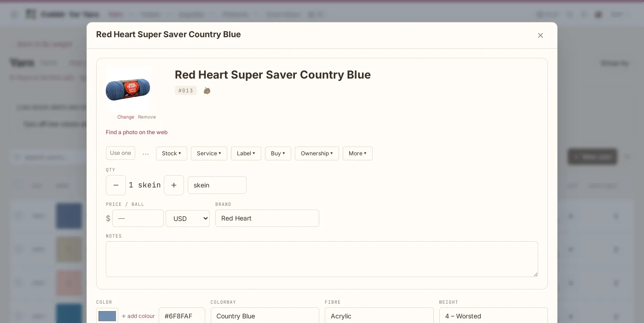Open Find a photo on the web
The image size is (644, 323).
(x=137, y=132)
